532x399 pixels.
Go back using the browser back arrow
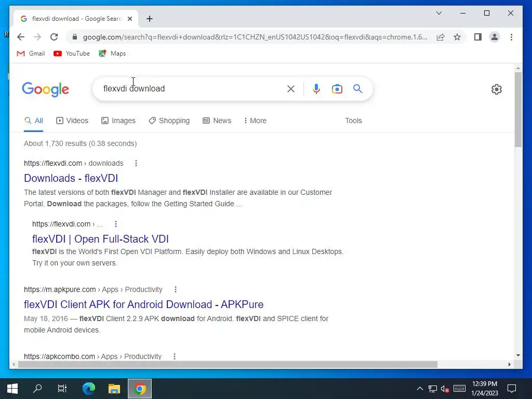pos(21,37)
